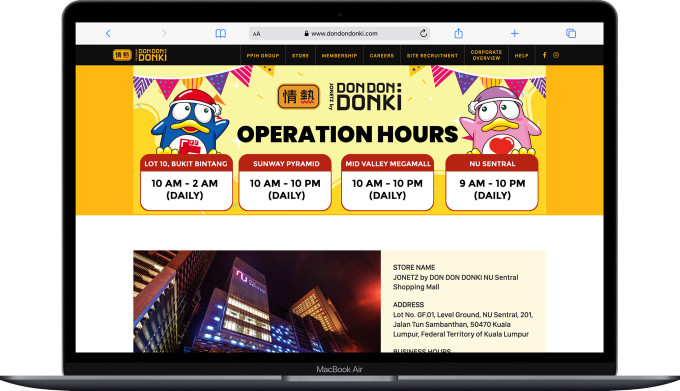Open the HELP menu item

tap(521, 55)
